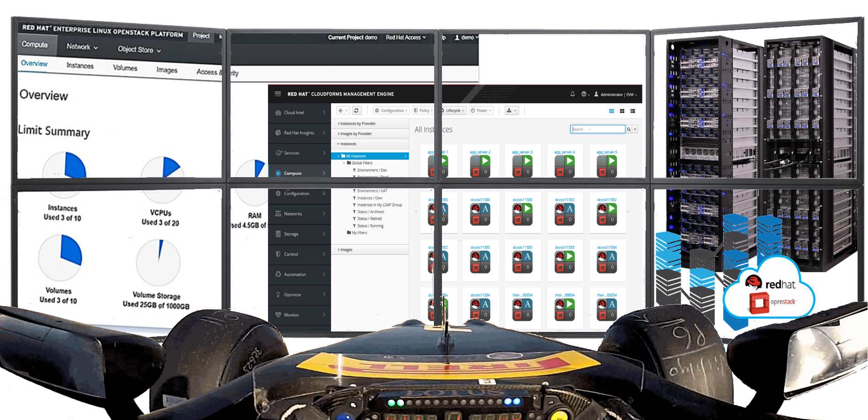Open the Administrator | EVM user menu

click(616, 94)
